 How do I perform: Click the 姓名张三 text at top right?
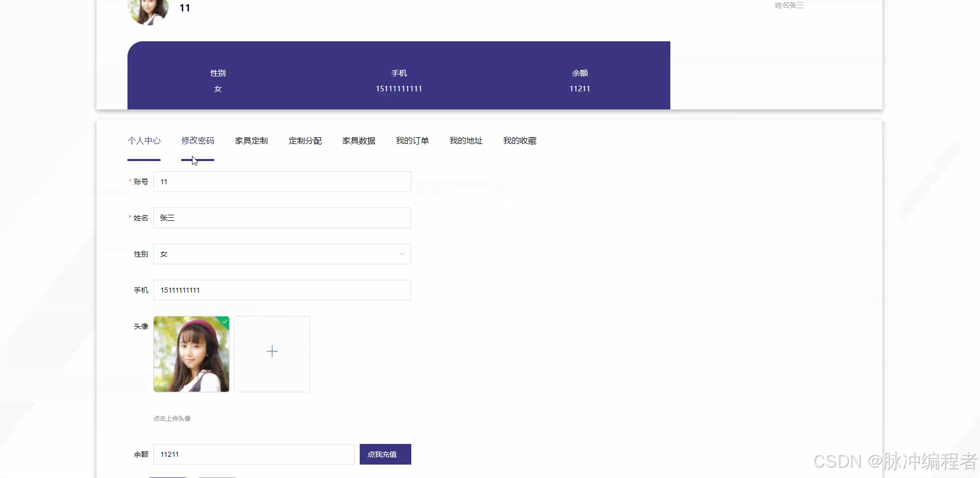(x=789, y=5)
